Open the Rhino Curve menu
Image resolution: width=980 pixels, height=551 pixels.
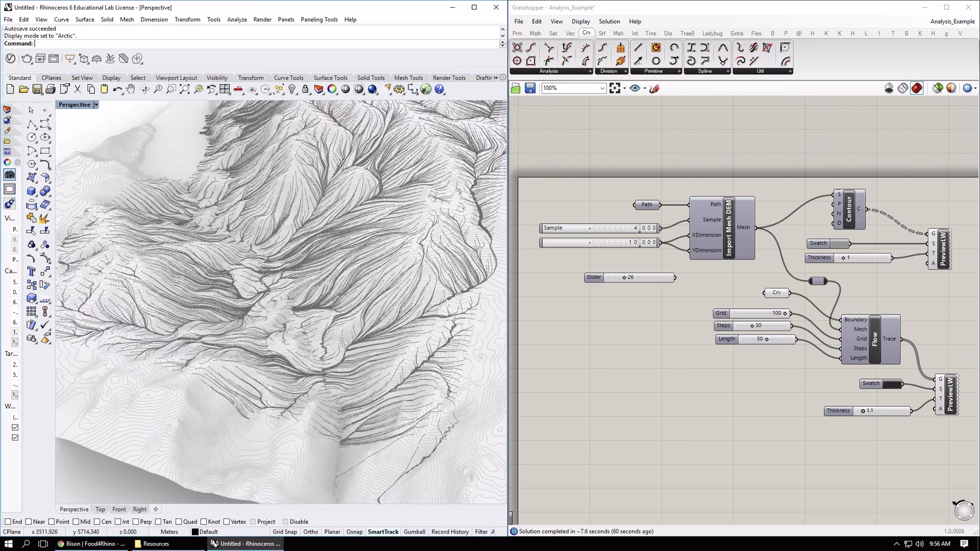[61, 19]
